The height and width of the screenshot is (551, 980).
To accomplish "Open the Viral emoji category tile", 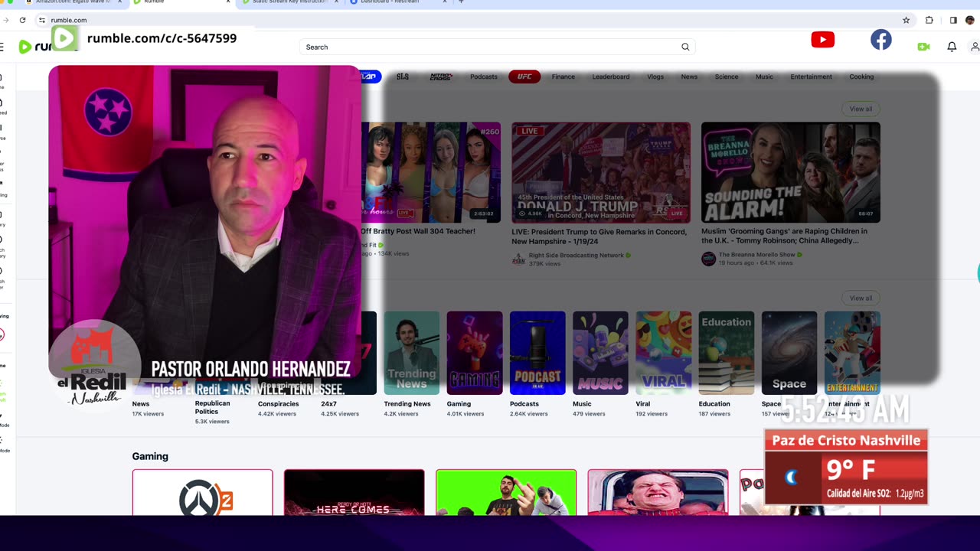I will click(663, 353).
